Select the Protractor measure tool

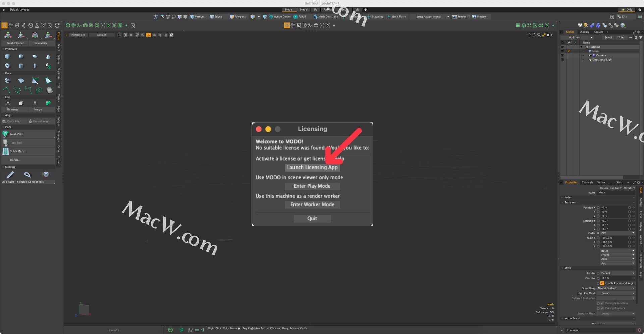(28, 175)
